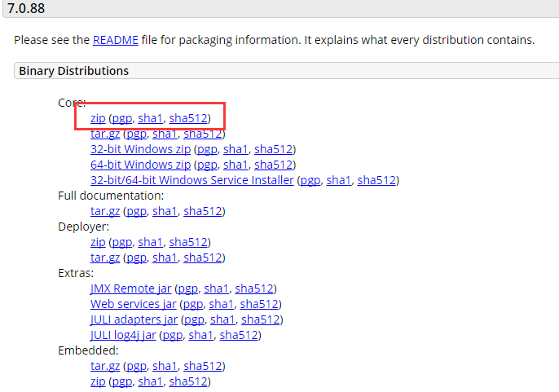Download the JMX Remote jar
The height and width of the screenshot is (392, 559).
pos(131,288)
